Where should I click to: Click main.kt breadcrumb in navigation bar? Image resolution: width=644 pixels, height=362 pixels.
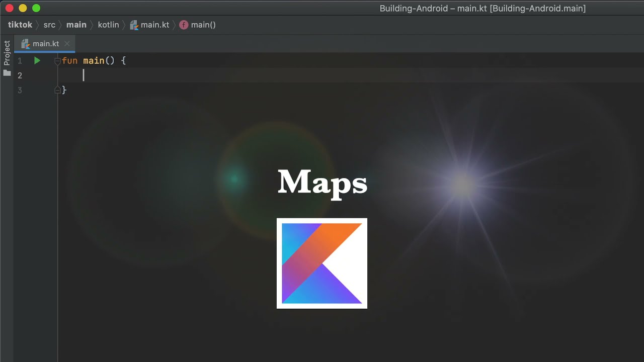pos(149,25)
